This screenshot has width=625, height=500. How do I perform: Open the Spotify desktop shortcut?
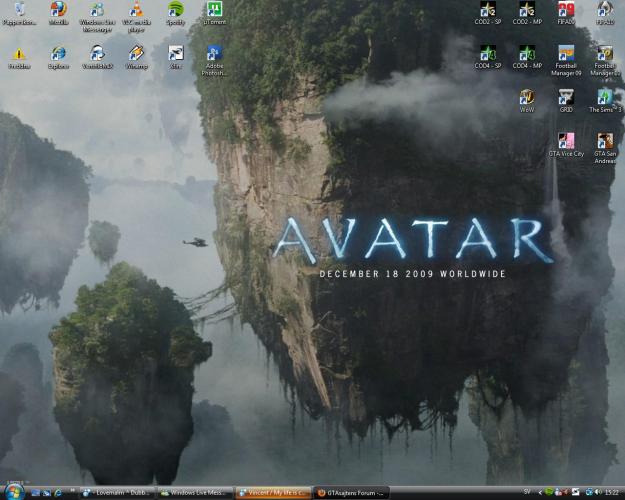(176, 13)
